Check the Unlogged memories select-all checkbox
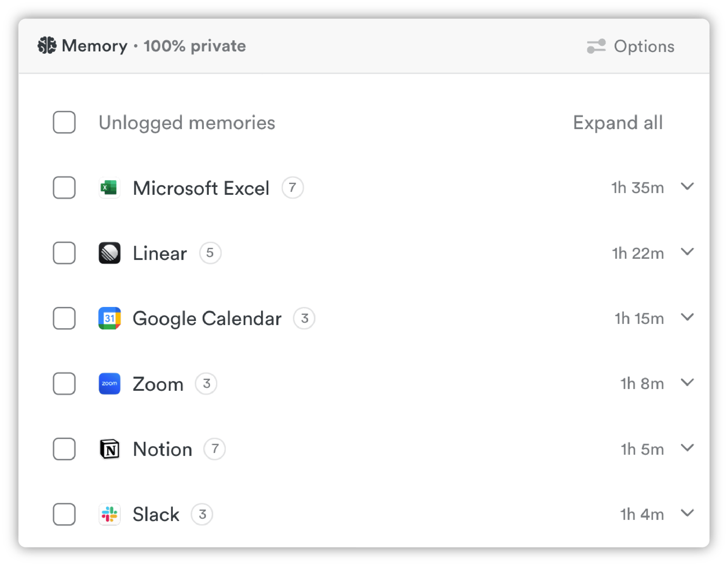 point(64,122)
